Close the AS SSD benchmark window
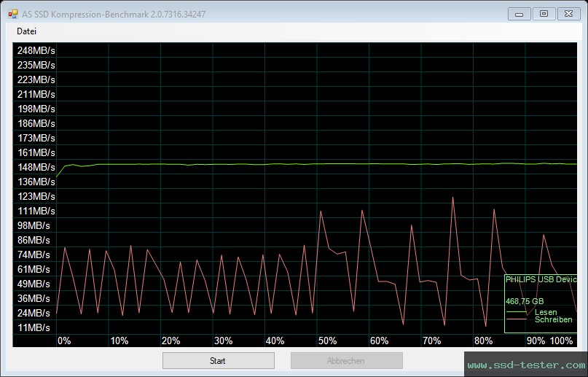This screenshot has height=377, width=588. [568, 14]
